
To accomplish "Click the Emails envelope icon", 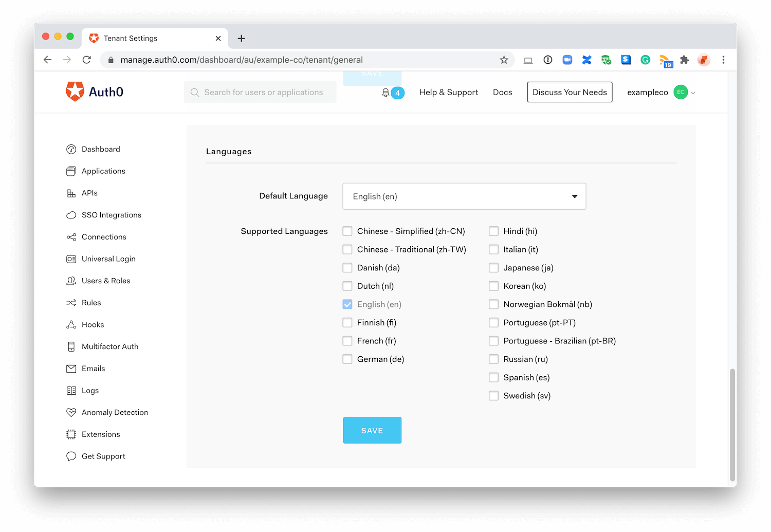I will tap(71, 369).
